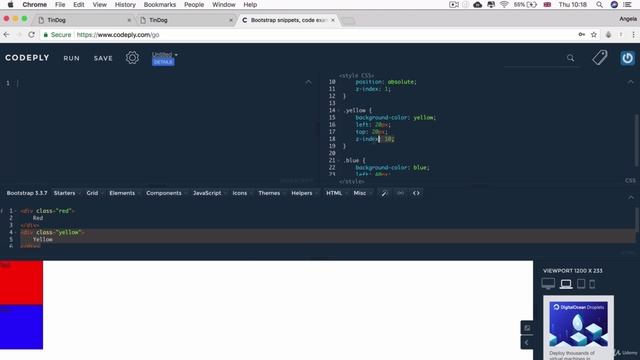The image size is (640, 360).
Task: Reload the page in Chrome
Action: [x=31, y=35]
